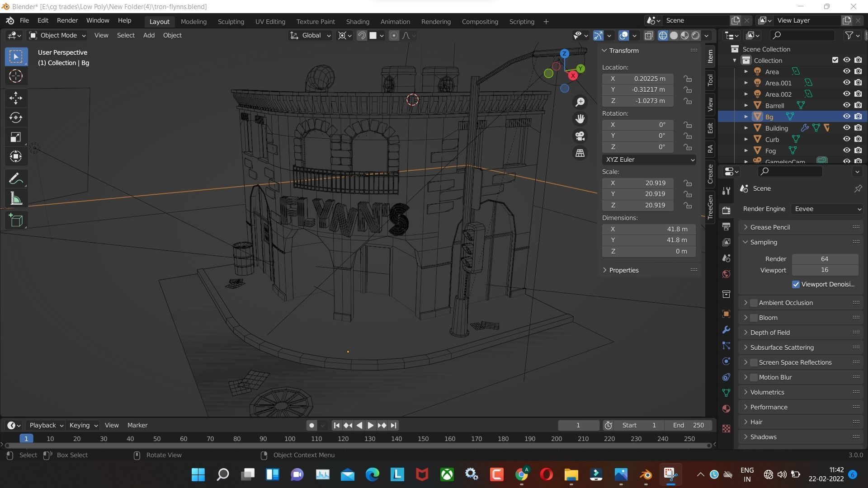Image resolution: width=868 pixels, height=488 pixels.
Task: Open the Render menu
Action: click(67, 21)
